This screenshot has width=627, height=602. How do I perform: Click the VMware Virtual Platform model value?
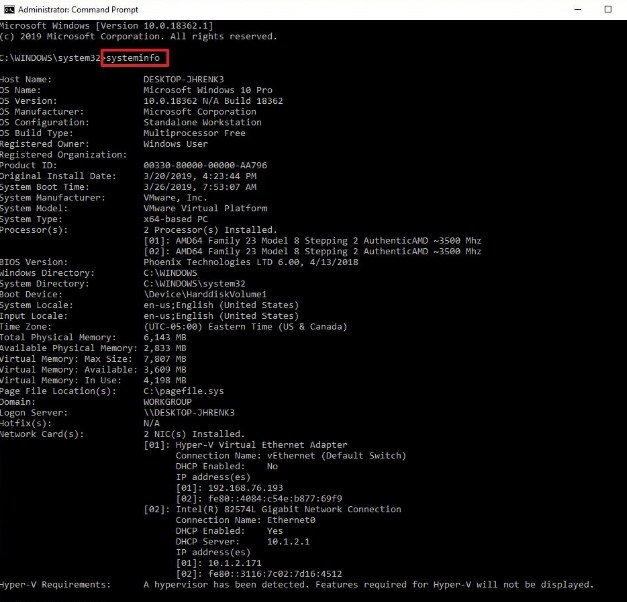coord(205,208)
